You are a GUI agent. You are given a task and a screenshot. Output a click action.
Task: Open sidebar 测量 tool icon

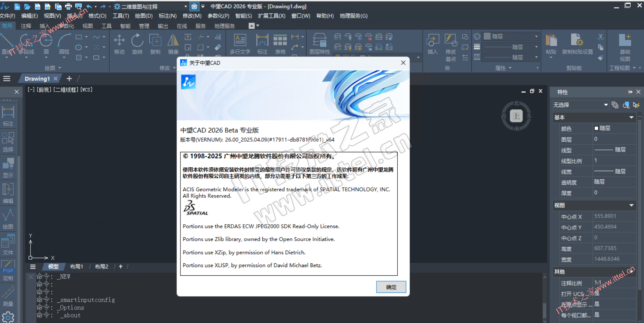point(8,296)
